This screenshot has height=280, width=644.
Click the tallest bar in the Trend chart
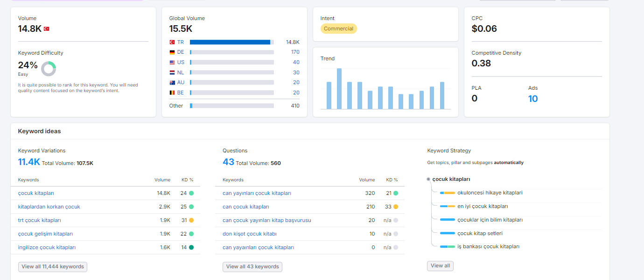click(339, 89)
